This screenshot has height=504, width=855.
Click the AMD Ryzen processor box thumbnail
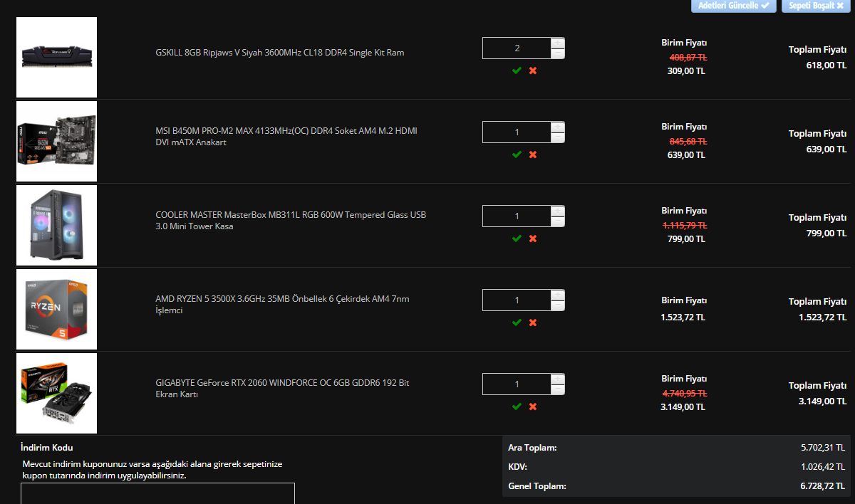pyautogui.click(x=56, y=310)
